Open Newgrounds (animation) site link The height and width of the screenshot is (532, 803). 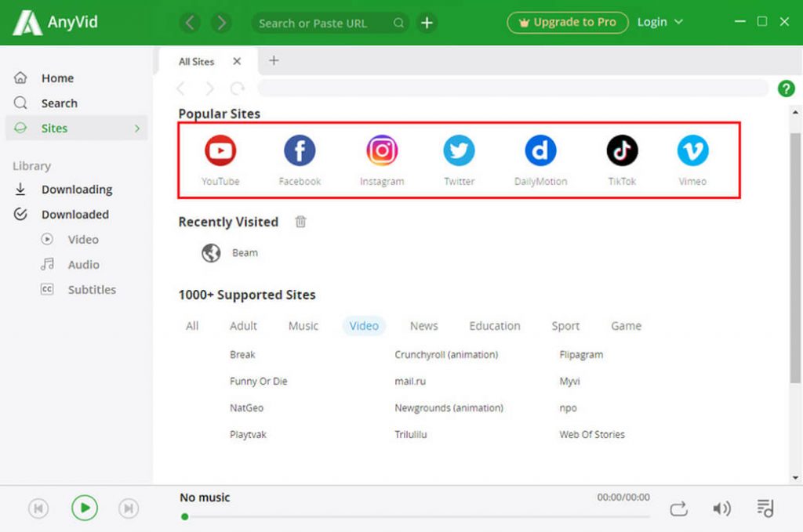coord(449,407)
